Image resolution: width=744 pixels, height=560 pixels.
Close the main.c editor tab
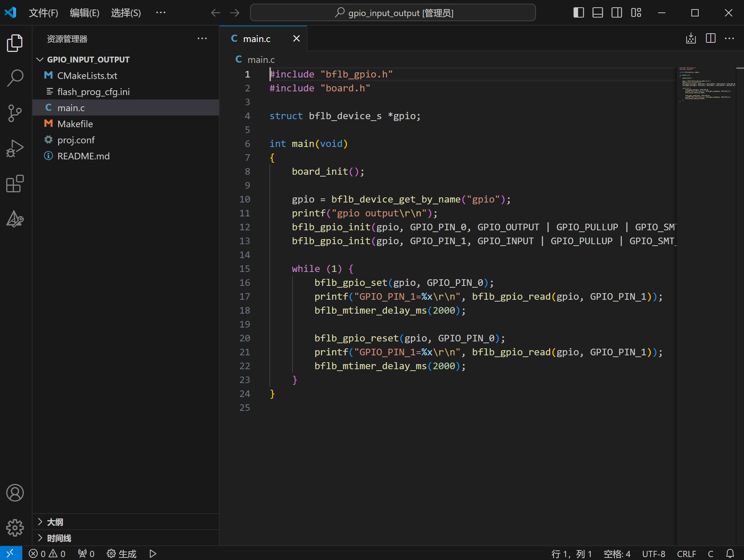click(x=297, y=39)
